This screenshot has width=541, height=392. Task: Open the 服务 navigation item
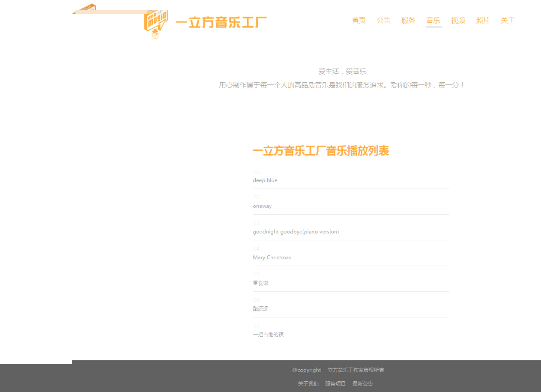coord(408,21)
